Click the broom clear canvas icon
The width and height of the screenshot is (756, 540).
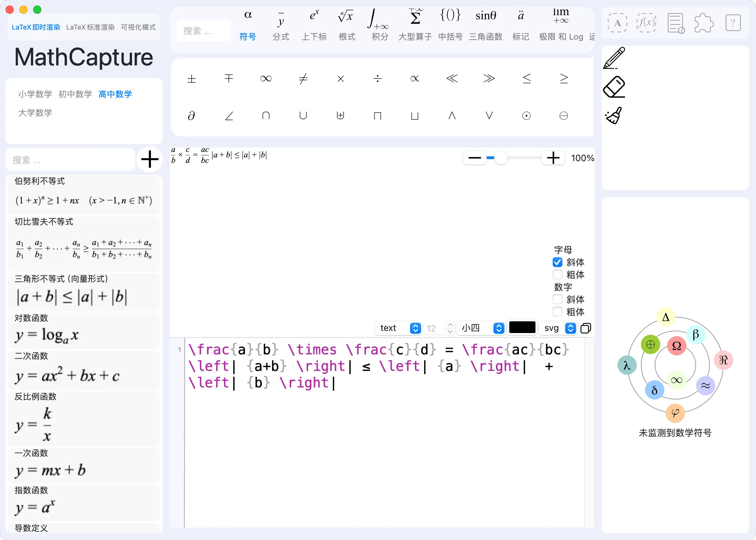[x=614, y=116]
